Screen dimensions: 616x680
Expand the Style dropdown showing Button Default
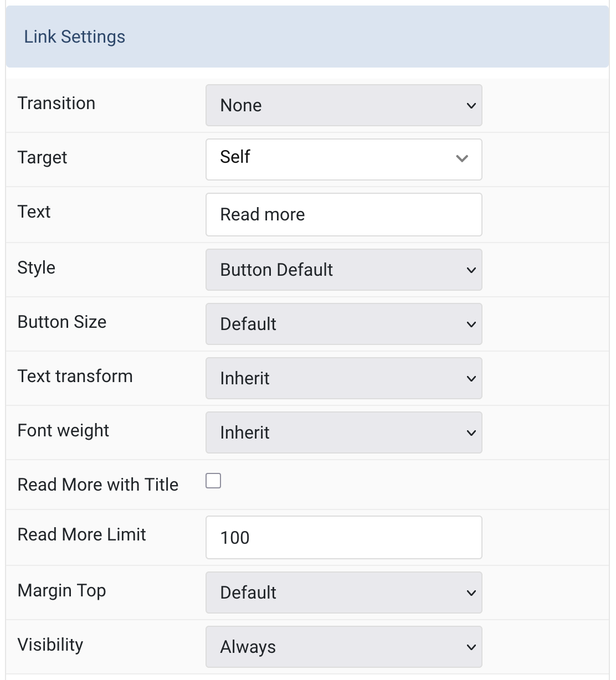click(x=343, y=270)
